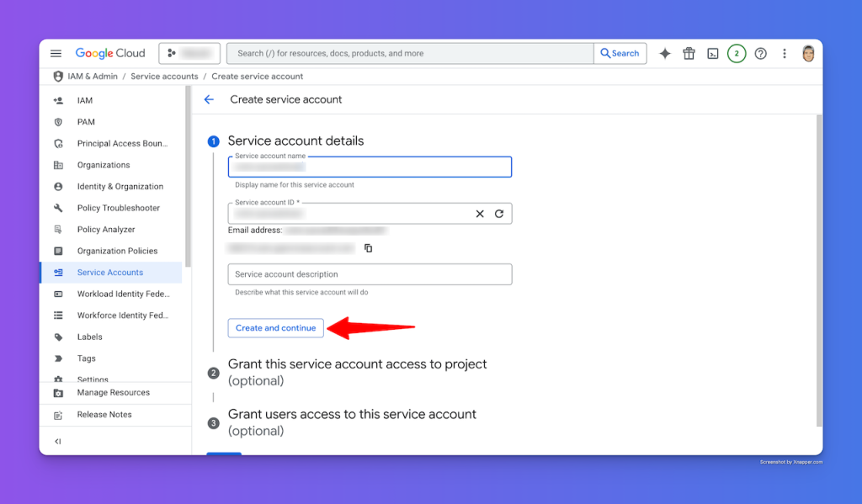Click the Policy Analyzer icon

(x=58, y=229)
